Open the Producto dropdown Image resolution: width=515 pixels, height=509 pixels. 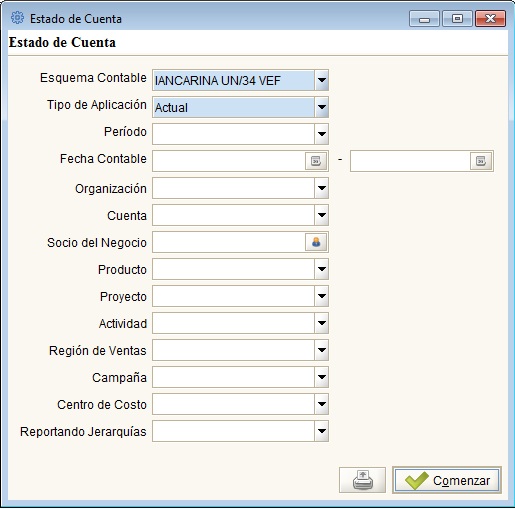[x=321, y=269]
